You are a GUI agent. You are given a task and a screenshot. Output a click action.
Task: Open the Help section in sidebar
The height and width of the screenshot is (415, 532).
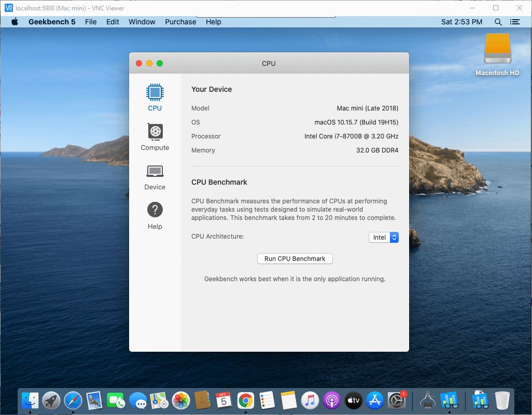point(155,216)
